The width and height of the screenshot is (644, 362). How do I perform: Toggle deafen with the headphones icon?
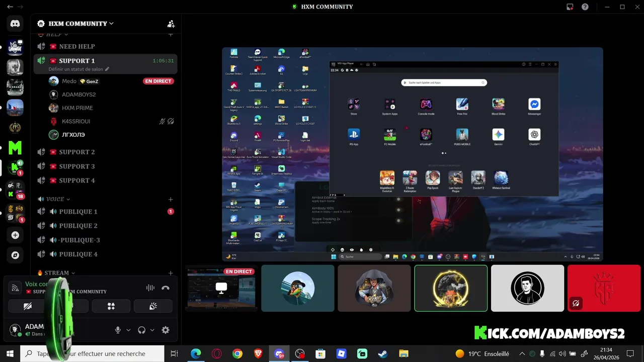coord(141,330)
